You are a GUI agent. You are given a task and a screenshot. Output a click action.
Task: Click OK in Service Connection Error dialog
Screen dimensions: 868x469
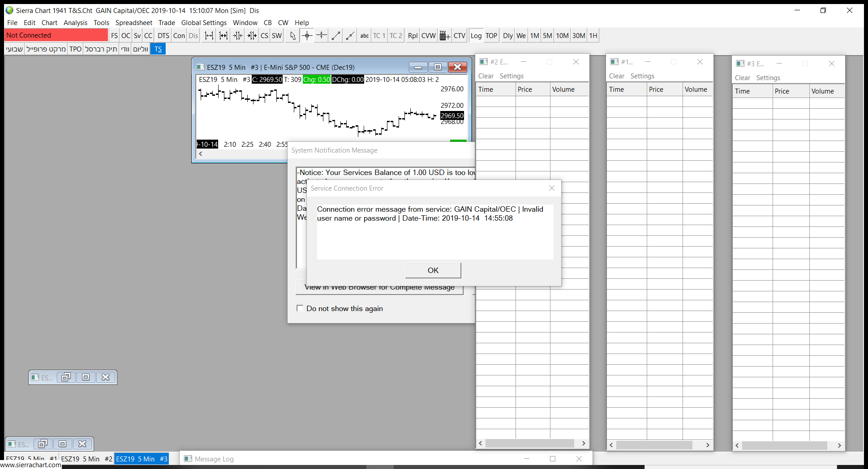coord(433,270)
